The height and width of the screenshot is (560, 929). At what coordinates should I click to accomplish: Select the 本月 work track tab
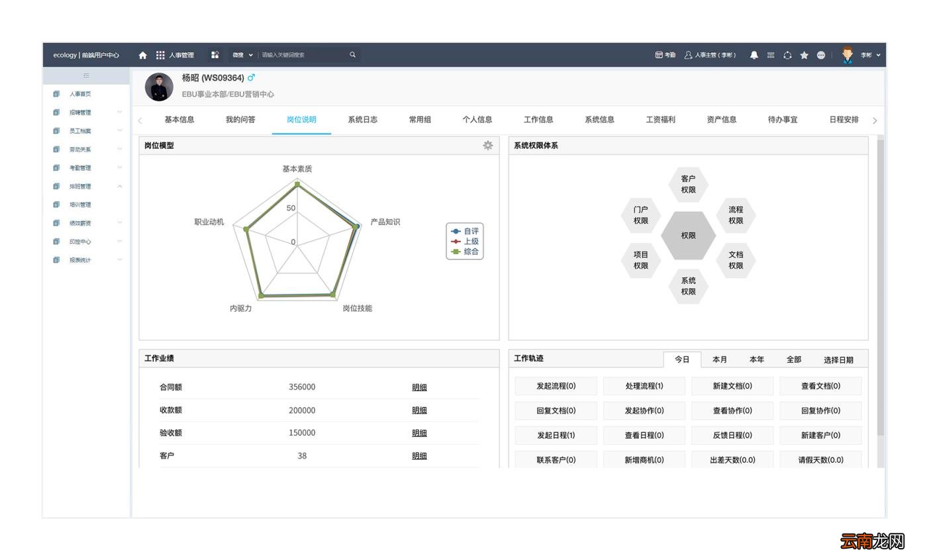click(720, 359)
